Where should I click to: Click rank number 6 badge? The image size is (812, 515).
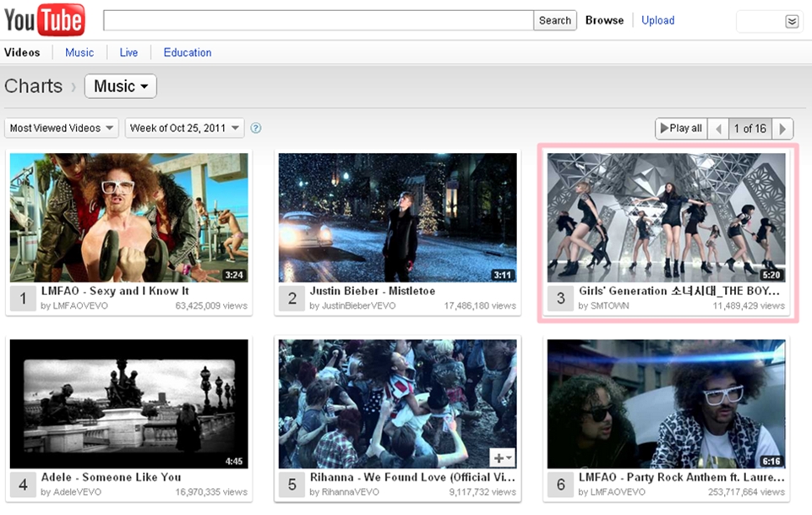tap(560, 485)
